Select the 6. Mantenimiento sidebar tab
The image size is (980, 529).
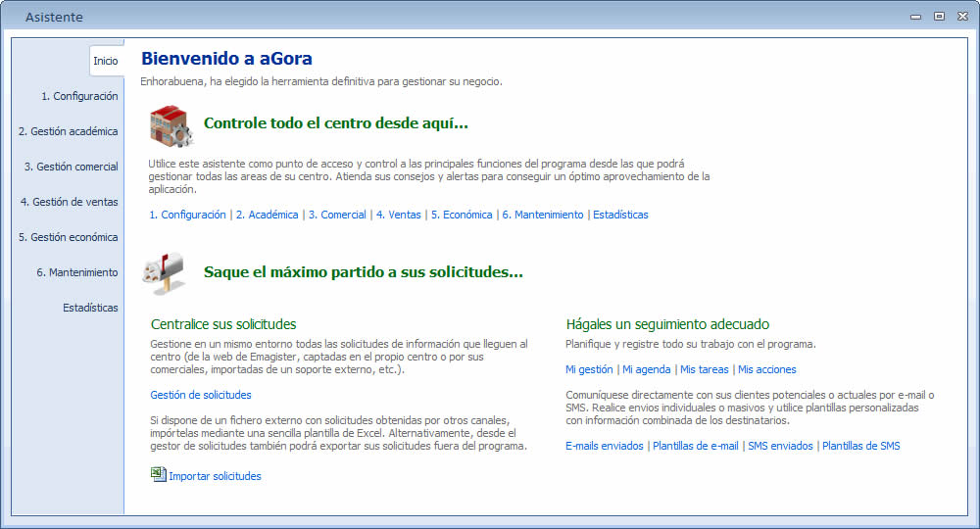pyautogui.click(x=76, y=272)
